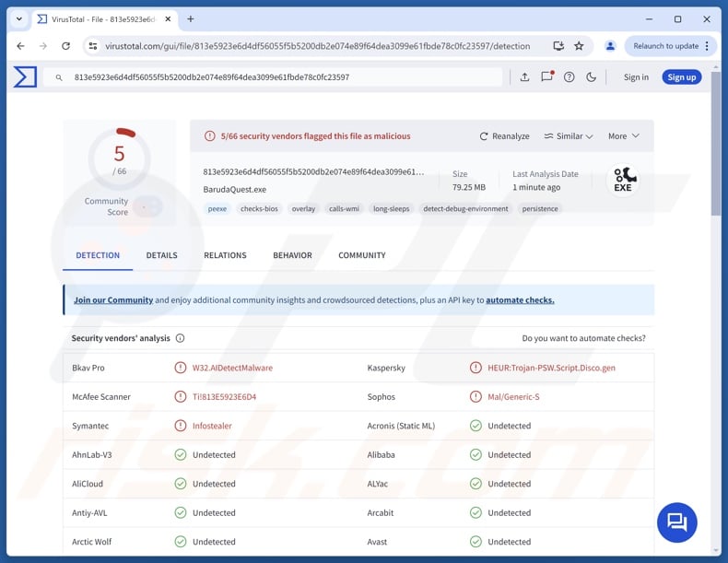Click the Sign up button
Image resolution: width=728 pixels, height=563 pixels.
[681, 77]
